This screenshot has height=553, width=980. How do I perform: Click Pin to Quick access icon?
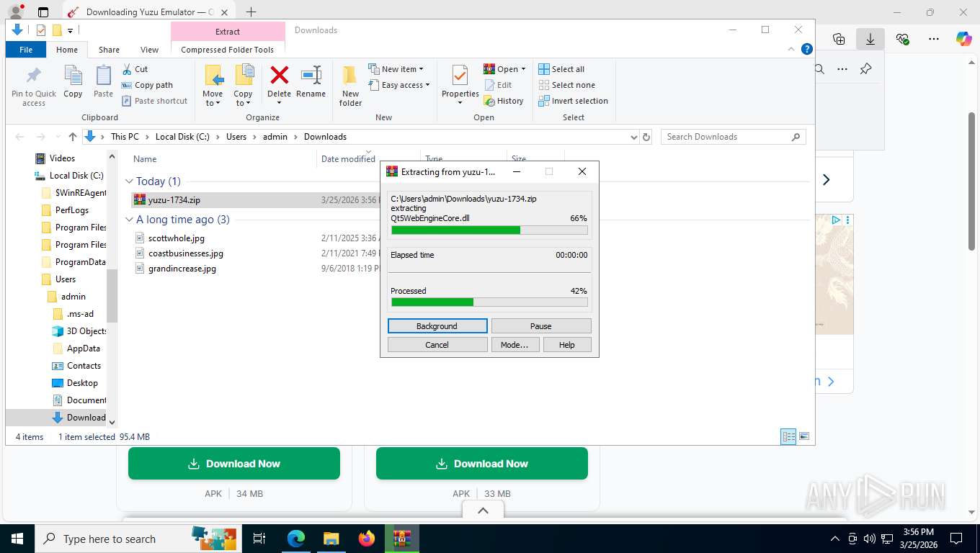[x=33, y=76]
